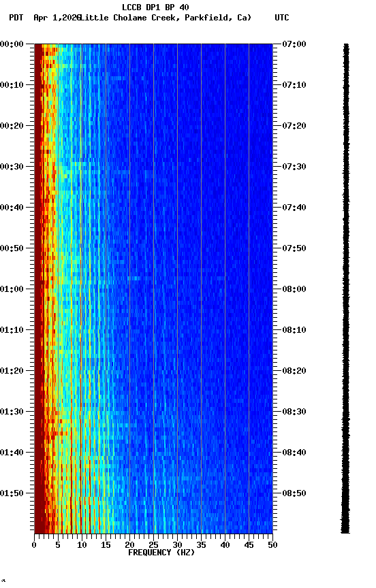The image size is (376, 588).
Task: Click the "10" frequency axis label
Action: coord(82,546)
